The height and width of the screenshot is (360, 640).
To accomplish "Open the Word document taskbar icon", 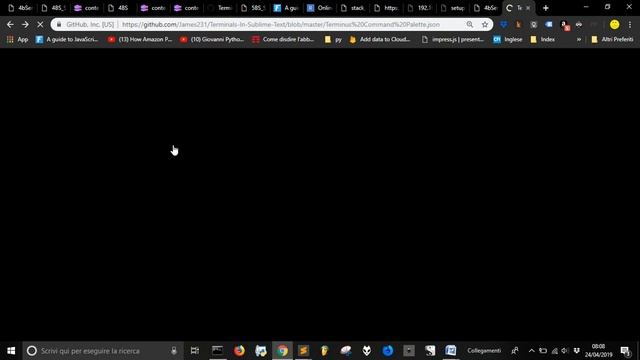I will (x=451, y=351).
